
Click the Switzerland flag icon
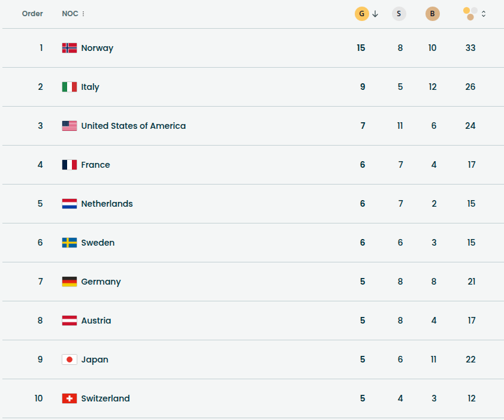70,398
